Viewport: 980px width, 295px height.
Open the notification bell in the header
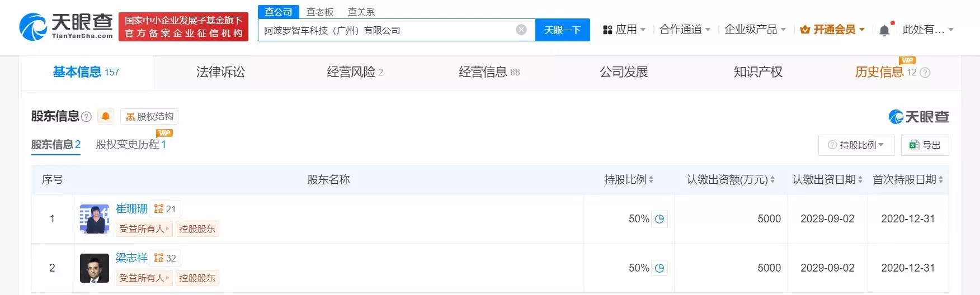click(884, 30)
